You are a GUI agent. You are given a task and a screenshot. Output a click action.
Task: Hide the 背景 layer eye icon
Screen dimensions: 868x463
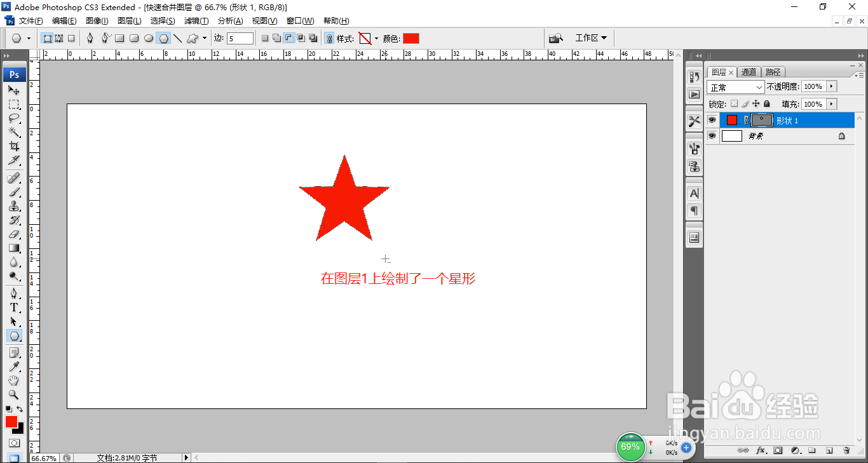(x=712, y=136)
